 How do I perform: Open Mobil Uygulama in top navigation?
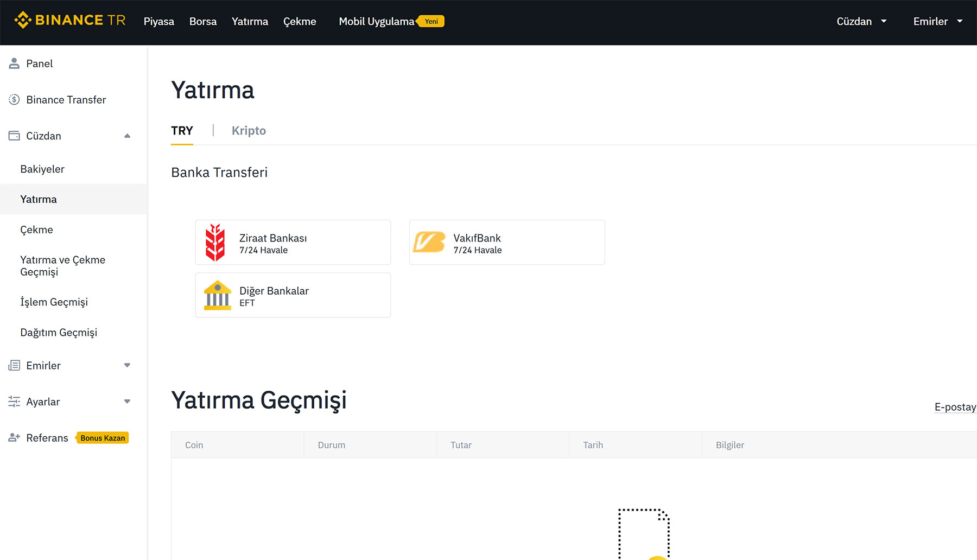[x=376, y=21]
